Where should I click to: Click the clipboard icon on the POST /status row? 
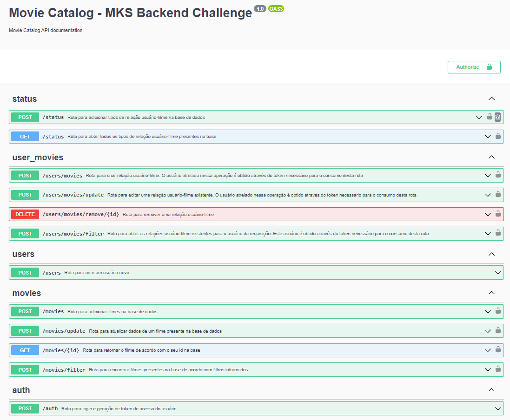(x=497, y=117)
